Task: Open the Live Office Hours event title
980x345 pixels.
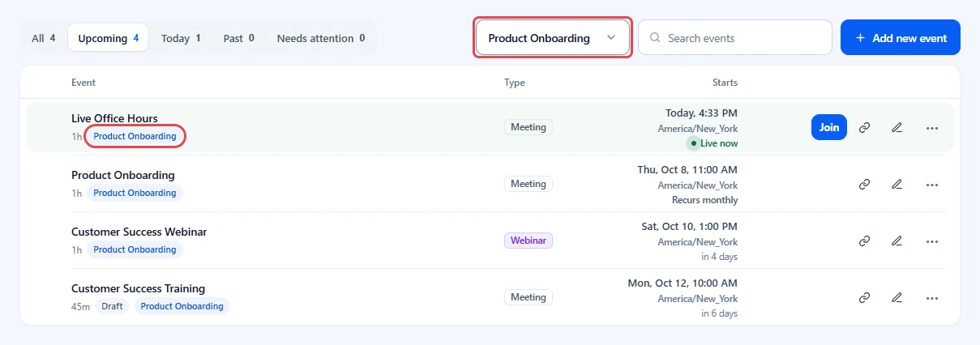Action: (x=114, y=119)
